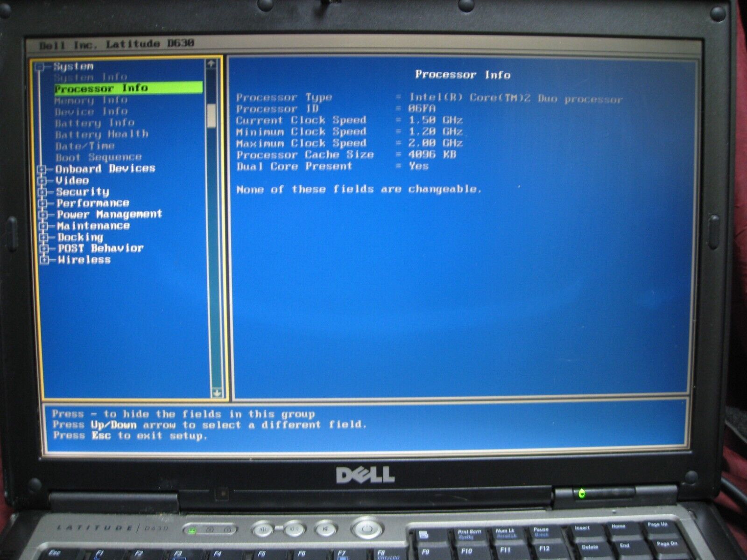This screenshot has height=560, width=747.
Task: Click the Current Clock Speed 1.50 GHz value
Action: coord(436,120)
